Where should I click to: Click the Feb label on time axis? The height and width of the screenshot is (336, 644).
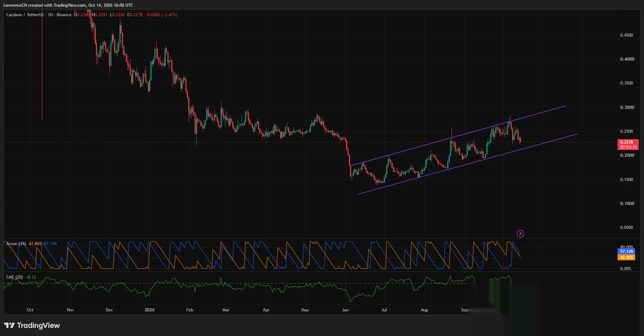190,310
